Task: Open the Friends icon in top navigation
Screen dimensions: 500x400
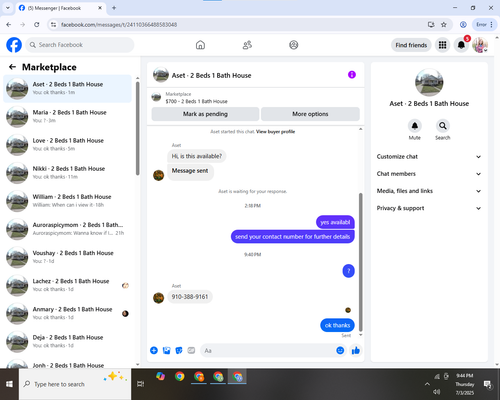Action: pos(247,45)
